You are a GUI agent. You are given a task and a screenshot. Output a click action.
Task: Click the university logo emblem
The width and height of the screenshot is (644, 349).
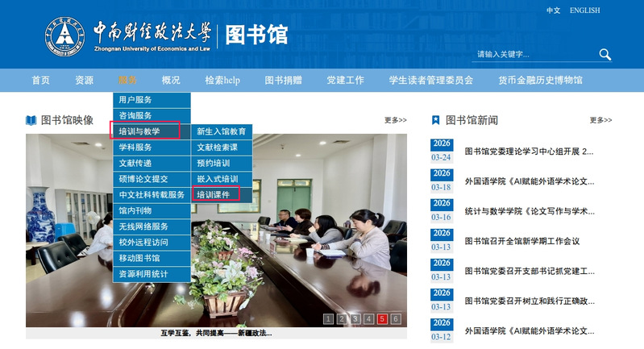63,34
